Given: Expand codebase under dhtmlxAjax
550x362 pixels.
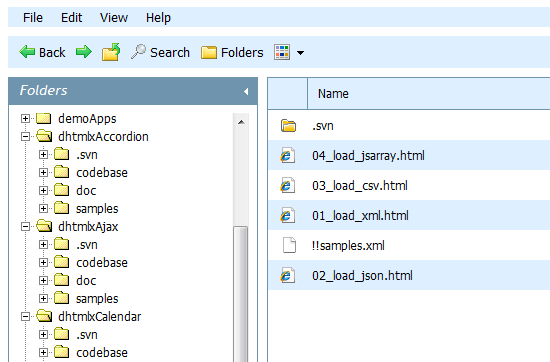Looking at the screenshot, I should (x=43, y=263).
